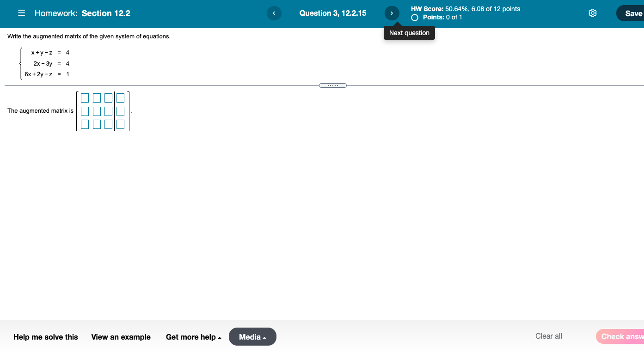Click Clear all

(x=549, y=336)
